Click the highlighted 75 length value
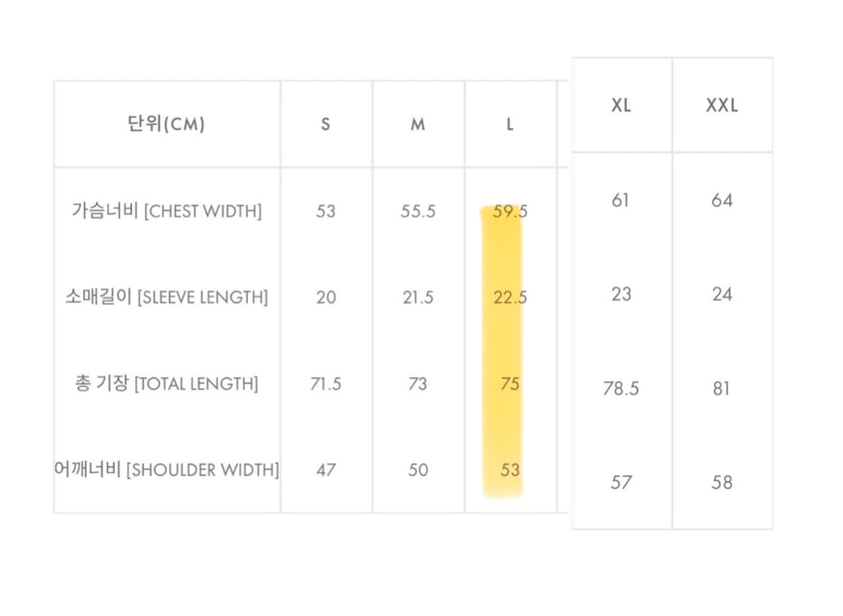843x616 pixels. click(x=510, y=383)
